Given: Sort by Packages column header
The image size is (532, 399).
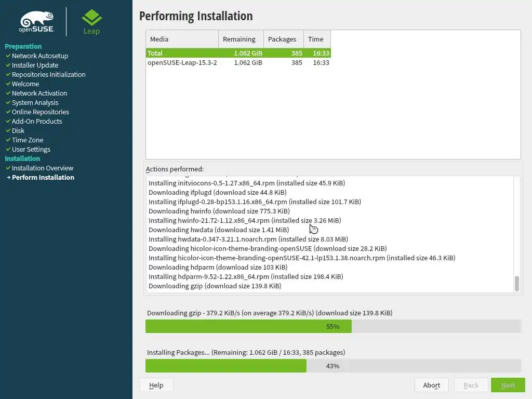Looking at the screenshot, I should tap(284, 39).
